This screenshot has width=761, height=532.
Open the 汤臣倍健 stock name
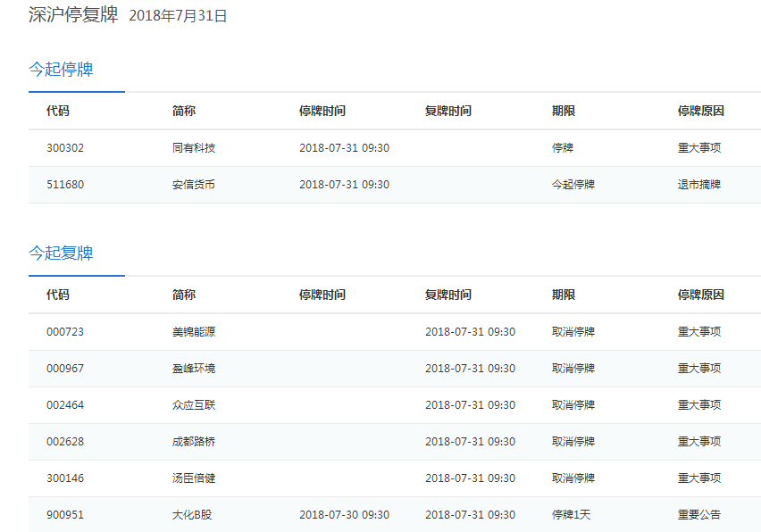point(194,478)
